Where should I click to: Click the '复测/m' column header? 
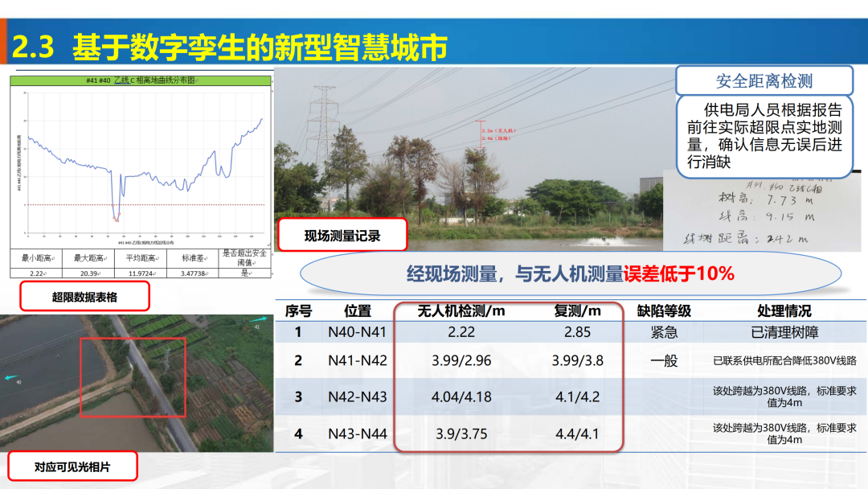tap(577, 311)
